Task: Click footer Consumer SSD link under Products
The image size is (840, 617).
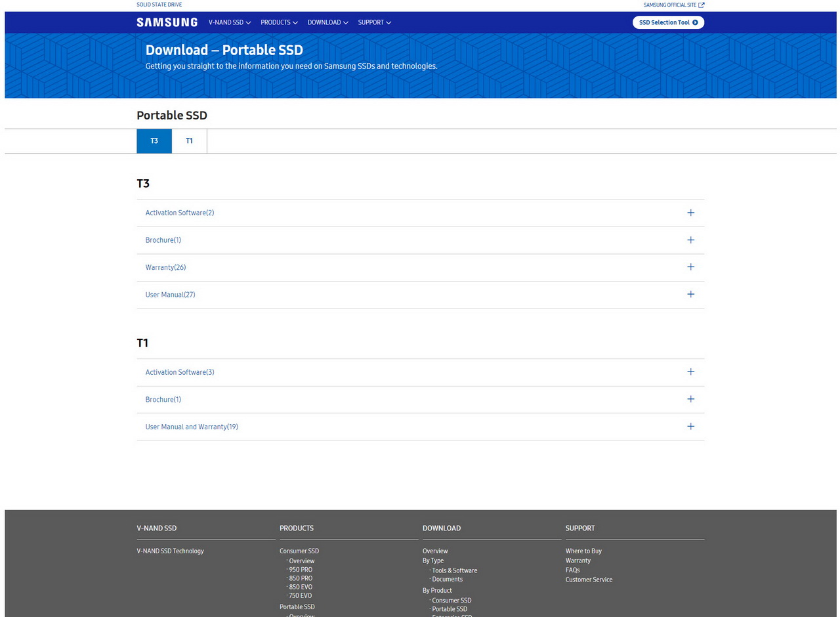Action: (299, 551)
